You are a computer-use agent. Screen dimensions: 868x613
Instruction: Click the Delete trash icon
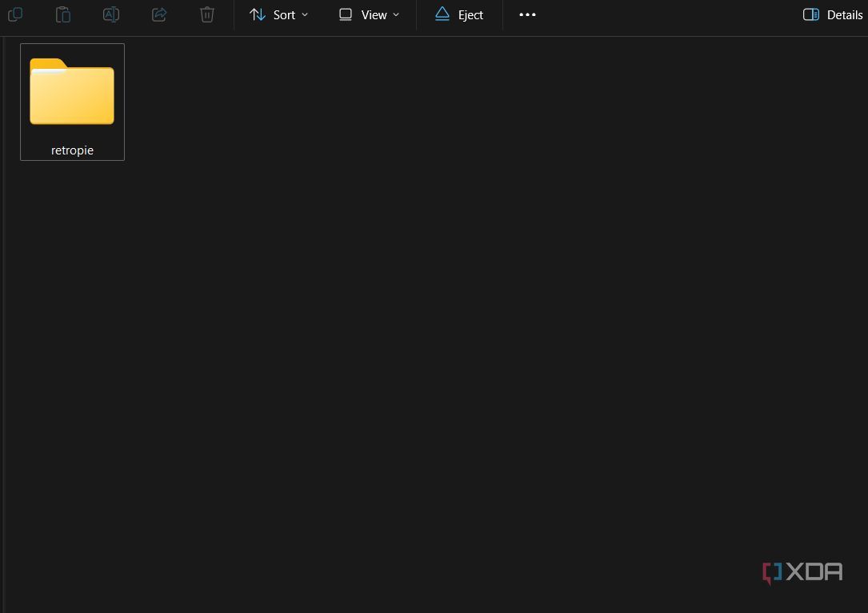pyautogui.click(x=206, y=14)
